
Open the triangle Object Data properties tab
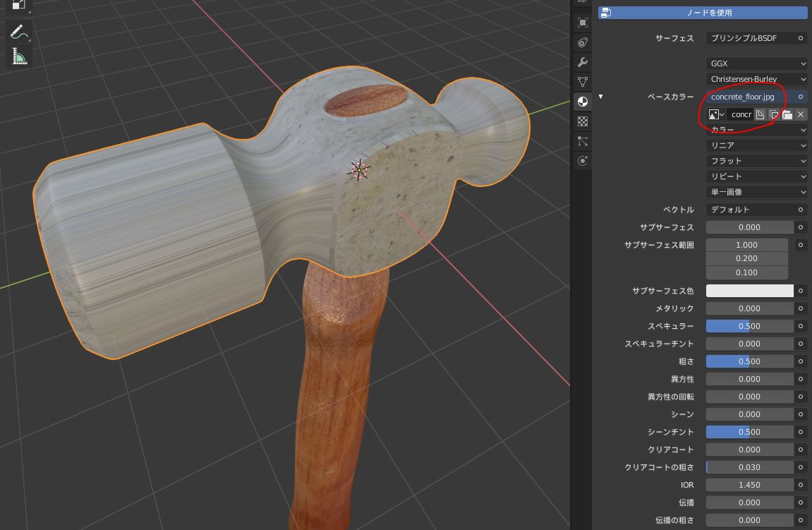(583, 82)
